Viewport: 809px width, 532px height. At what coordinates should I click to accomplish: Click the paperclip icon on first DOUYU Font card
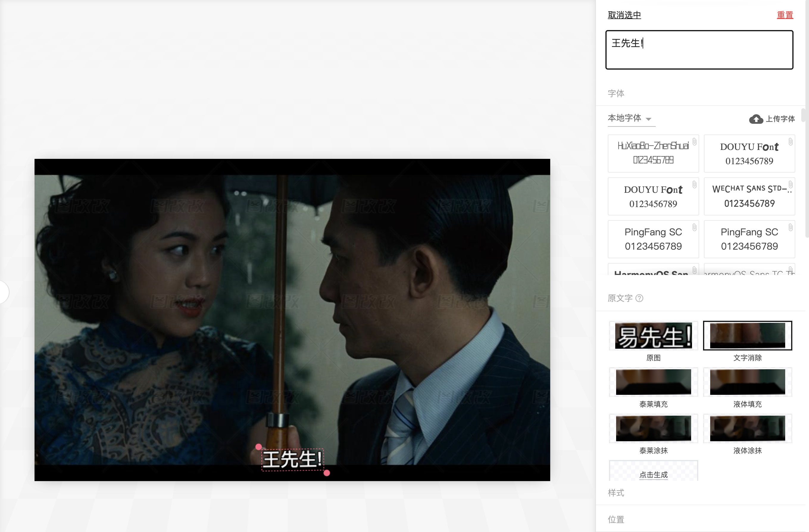click(790, 142)
